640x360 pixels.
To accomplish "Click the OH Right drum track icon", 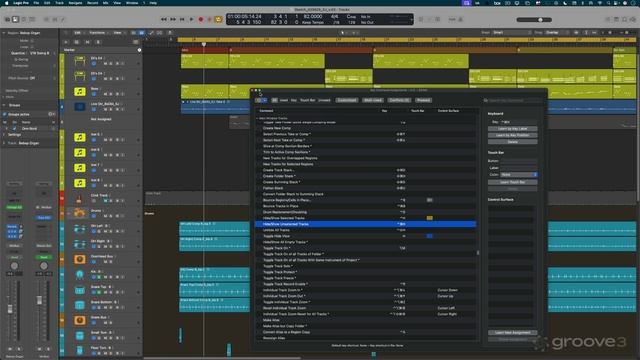I will pos(80,244).
